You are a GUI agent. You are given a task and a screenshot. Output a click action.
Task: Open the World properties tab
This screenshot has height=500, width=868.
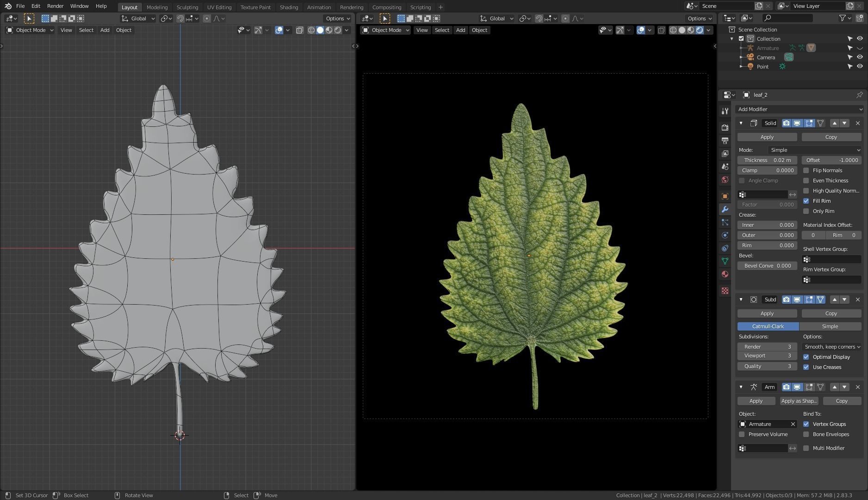pyautogui.click(x=725, y=180)
